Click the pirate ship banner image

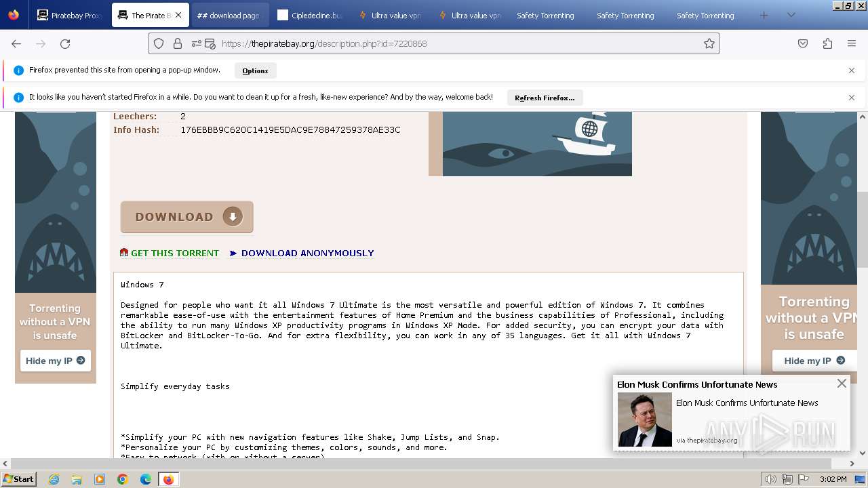coord(530,144)
